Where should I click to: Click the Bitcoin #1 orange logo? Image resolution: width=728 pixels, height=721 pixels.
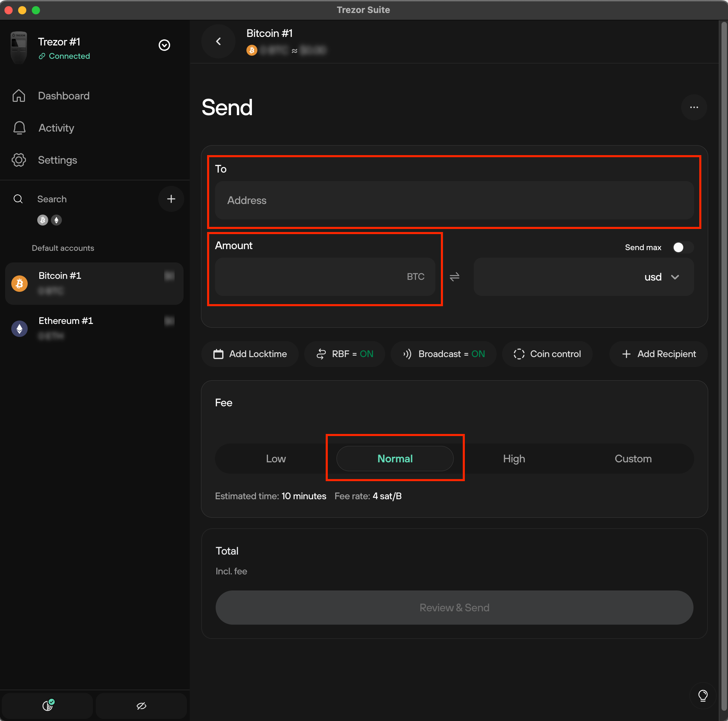(x=19, y=283)
